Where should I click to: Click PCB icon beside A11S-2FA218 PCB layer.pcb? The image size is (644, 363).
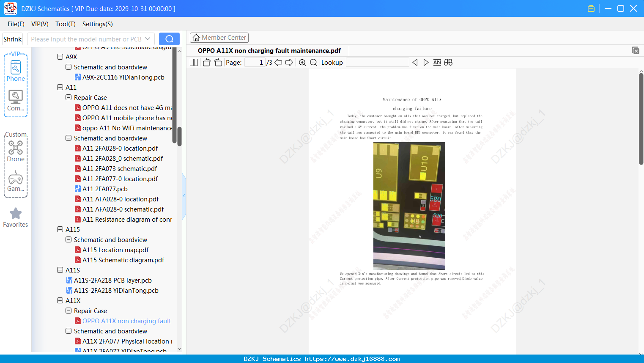(x=69, y=280)
